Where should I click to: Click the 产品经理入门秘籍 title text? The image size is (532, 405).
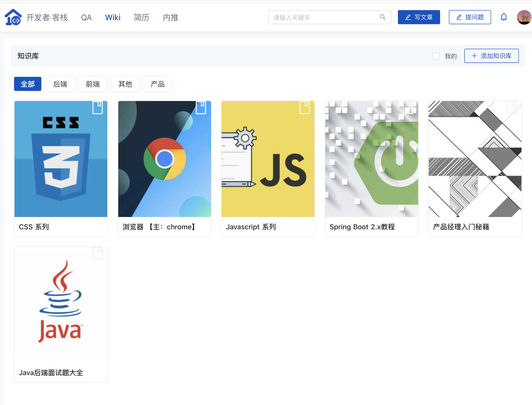(x=461, y=227)
